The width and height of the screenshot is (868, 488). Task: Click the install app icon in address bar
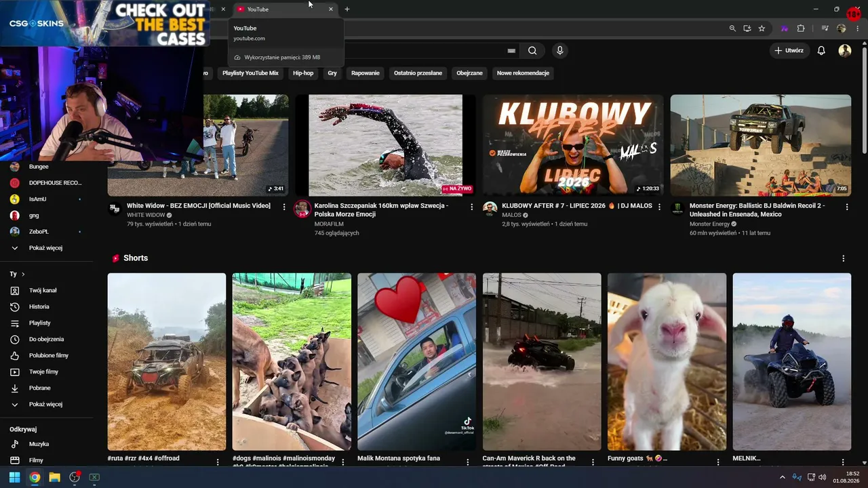tap(747, 28)
